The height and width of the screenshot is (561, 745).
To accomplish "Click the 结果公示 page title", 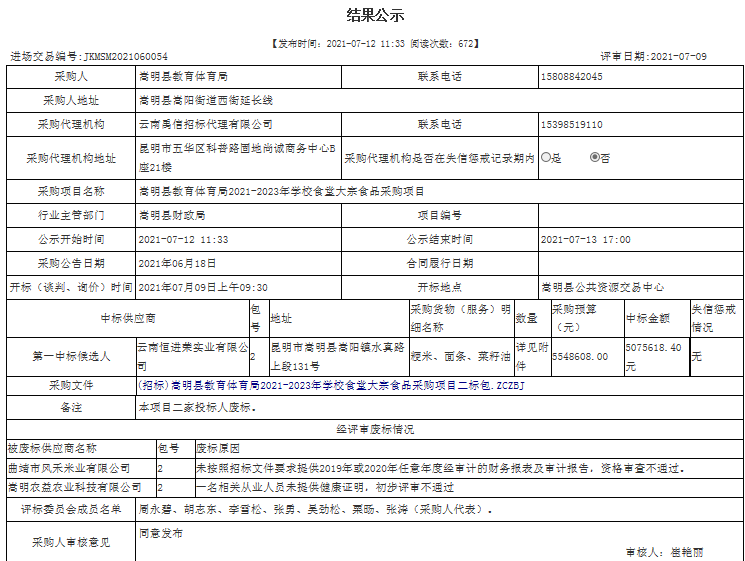I will tap(375, 16).
